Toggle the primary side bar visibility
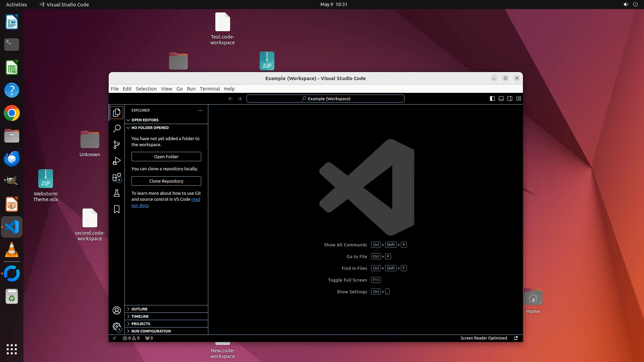Viewport: 644px width, 362px height. click(492, 99)
